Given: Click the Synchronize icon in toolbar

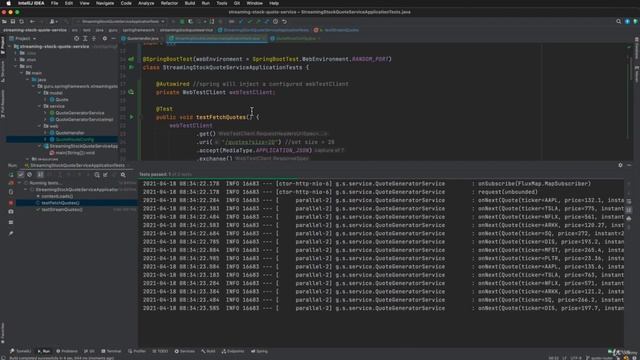Looking at the screenshot, I should (22, 21).
